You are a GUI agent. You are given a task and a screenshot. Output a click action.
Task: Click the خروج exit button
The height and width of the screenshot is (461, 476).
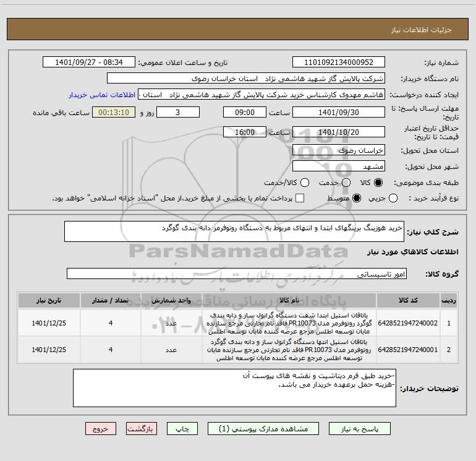coord(101,429)
